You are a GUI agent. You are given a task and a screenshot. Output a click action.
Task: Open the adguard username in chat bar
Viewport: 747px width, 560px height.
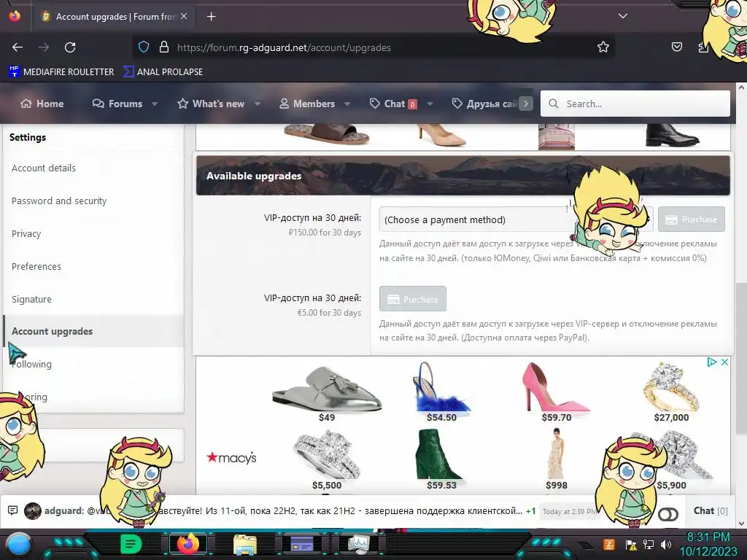pos(64,510)
